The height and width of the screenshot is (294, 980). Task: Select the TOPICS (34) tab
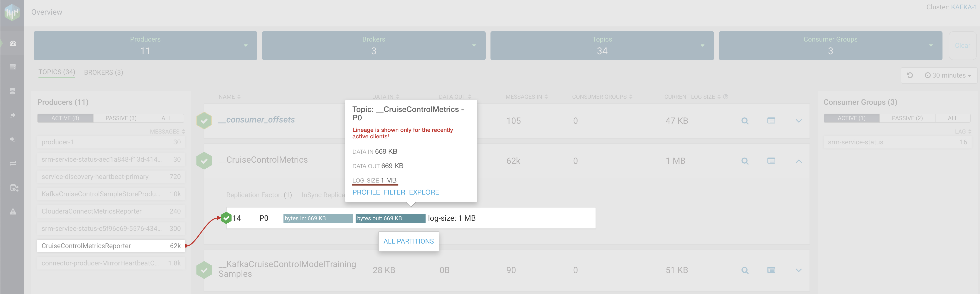57,72
